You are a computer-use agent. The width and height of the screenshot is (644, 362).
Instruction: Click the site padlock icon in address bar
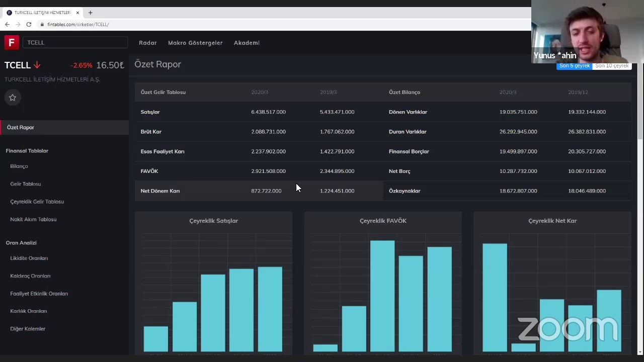pyautogui.click(x=42, y=24)
